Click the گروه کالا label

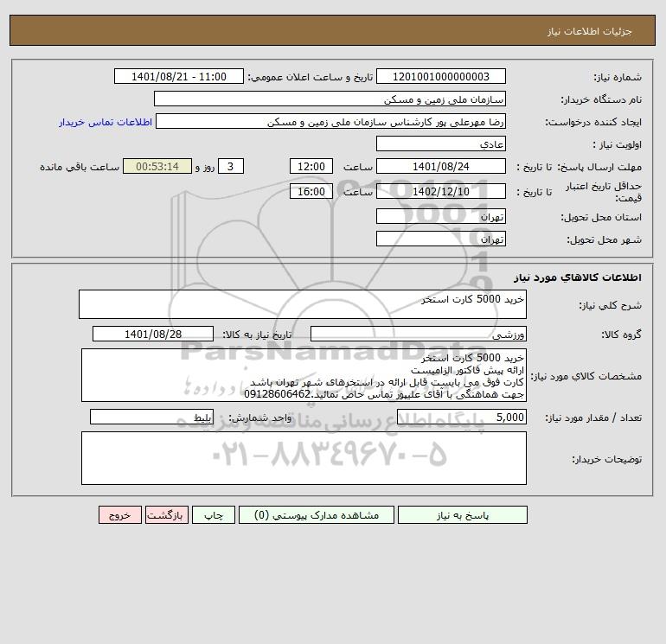coord(621,335)
